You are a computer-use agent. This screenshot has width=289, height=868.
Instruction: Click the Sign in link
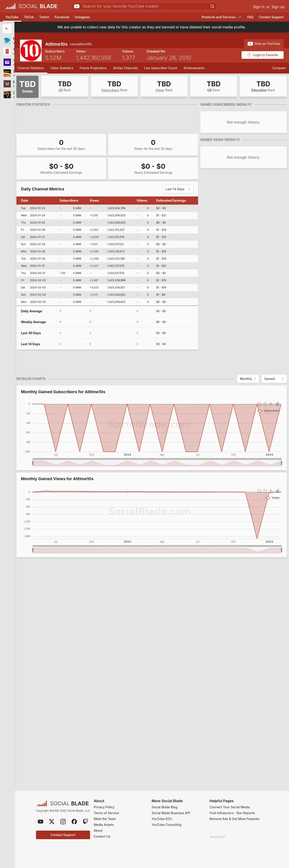tap(258, 7)
